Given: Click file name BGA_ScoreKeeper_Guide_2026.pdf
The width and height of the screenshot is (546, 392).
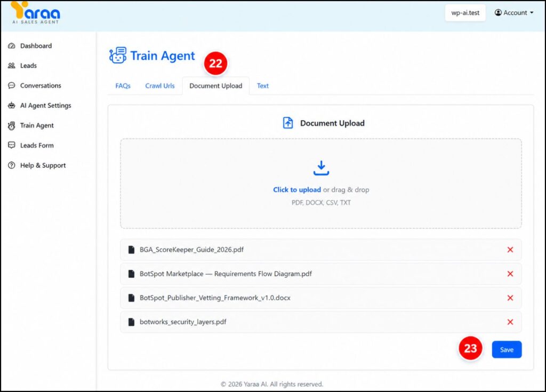Looking at the screenshot, I should click(x=191, y=250).
